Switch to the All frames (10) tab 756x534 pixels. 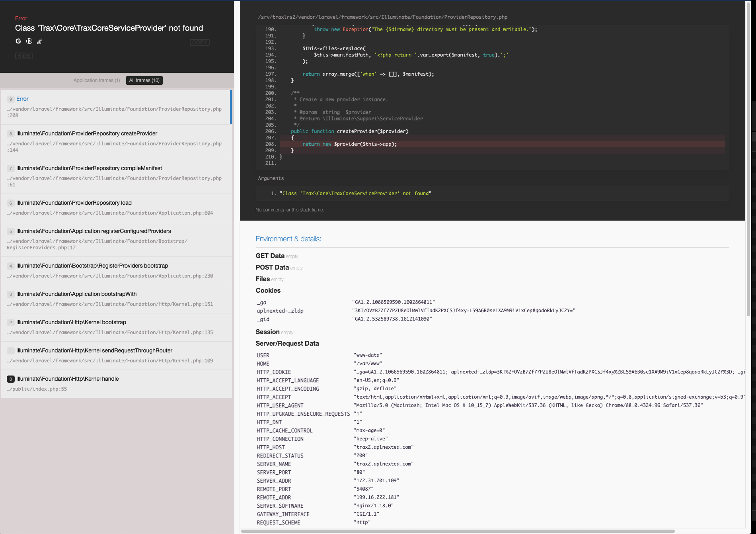(144, 80)
